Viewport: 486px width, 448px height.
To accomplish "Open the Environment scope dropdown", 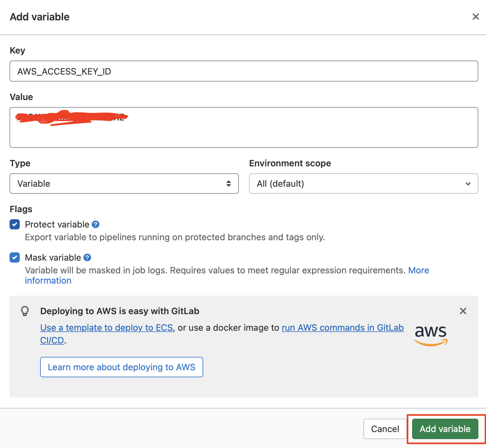I will (363, 184).
